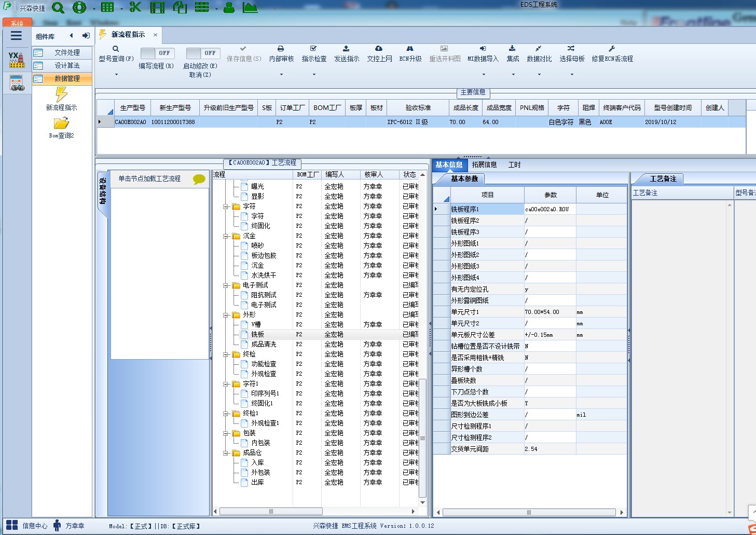Open dropdown arrow under 型号查询(F)

[x=116, y=75]
